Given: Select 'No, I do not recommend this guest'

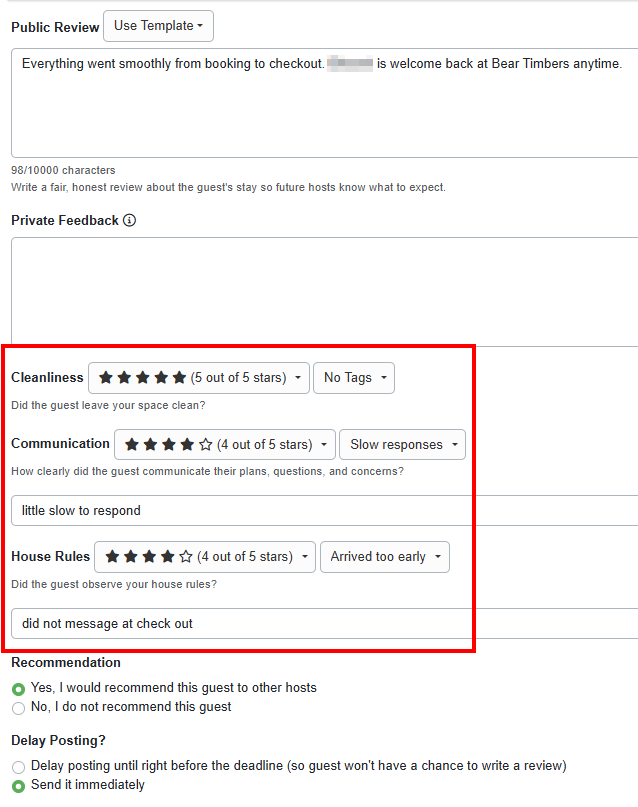Looking at the screenshot, I should (18, 708).
